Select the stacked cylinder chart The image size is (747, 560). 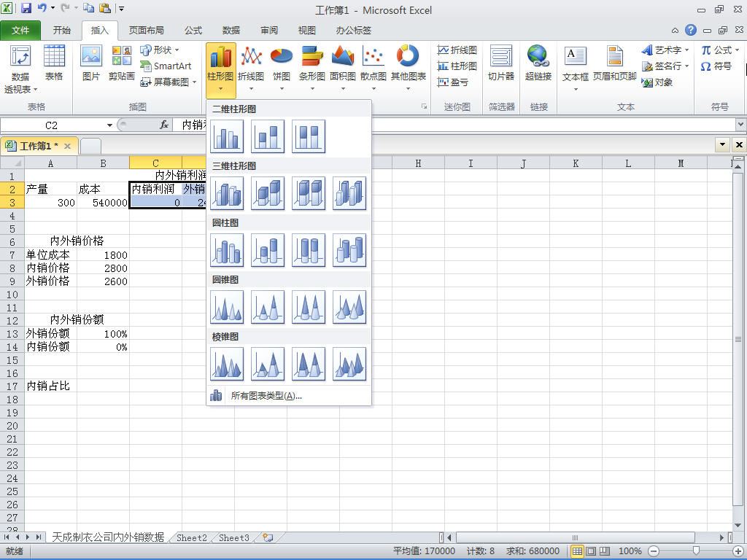(268, 250)
